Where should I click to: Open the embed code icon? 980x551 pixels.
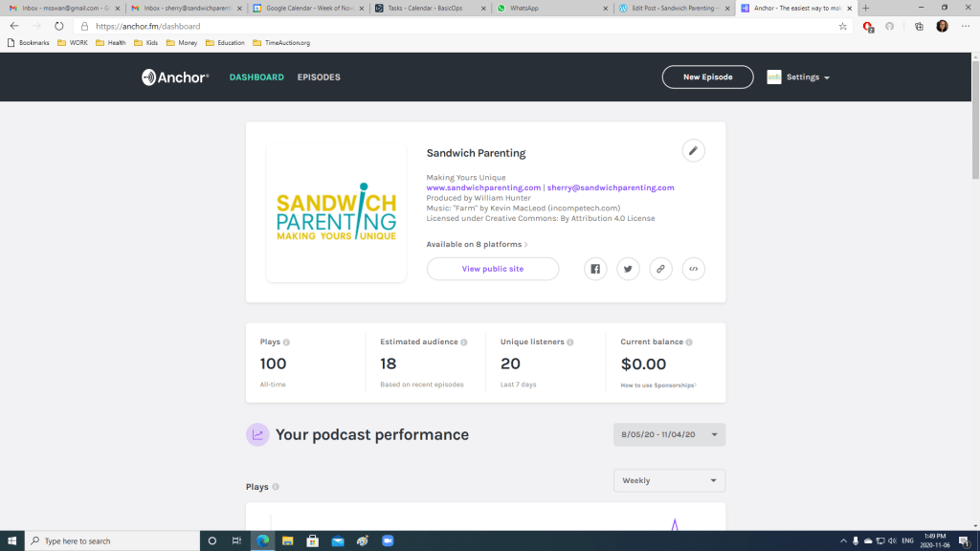693,270
